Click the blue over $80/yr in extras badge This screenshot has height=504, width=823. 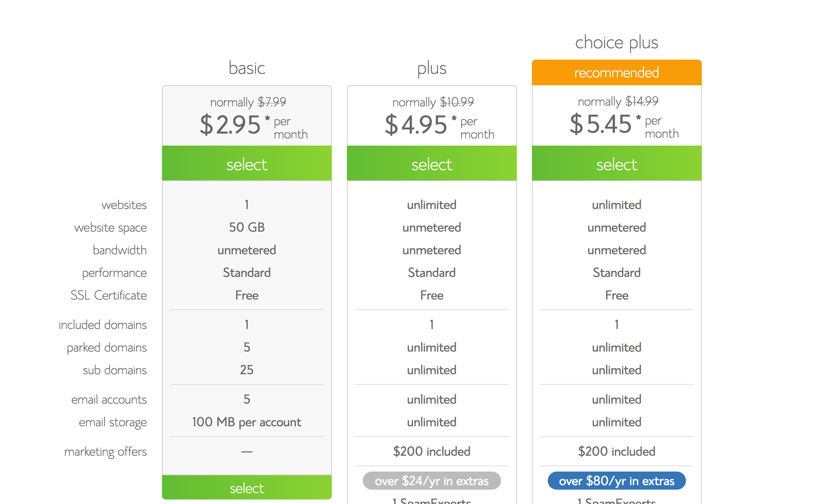(x=617, y=481)
